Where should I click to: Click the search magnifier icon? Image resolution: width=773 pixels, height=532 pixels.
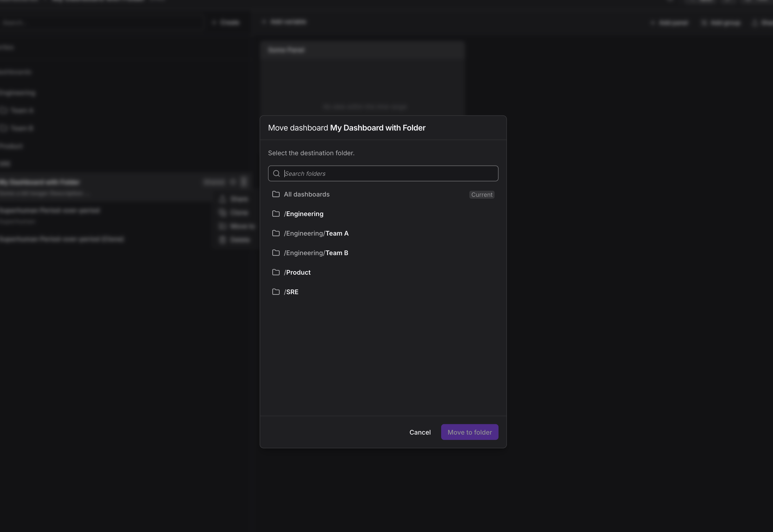276,173
